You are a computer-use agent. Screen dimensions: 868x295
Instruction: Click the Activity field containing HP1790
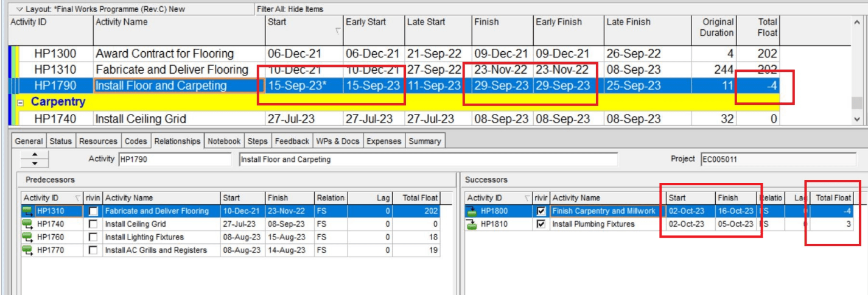[175, 160]
